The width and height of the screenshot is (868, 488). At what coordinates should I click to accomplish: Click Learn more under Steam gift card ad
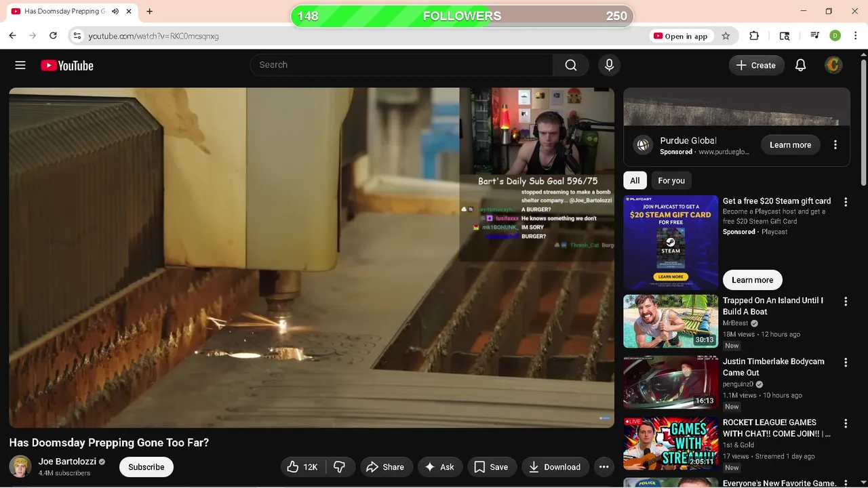click(752, 280)
